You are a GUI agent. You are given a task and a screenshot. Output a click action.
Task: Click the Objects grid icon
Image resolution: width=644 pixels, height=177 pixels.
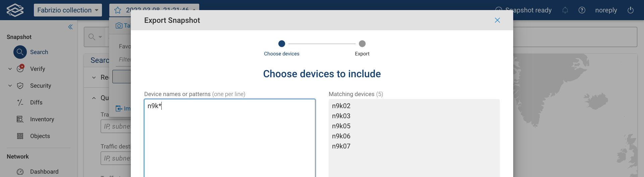20,136
